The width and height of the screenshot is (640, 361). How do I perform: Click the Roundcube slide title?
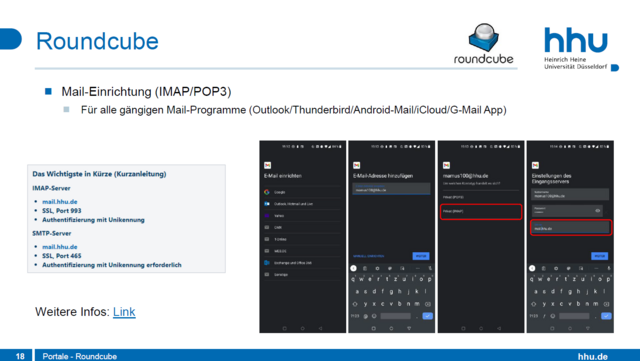[x=97, y=41]
